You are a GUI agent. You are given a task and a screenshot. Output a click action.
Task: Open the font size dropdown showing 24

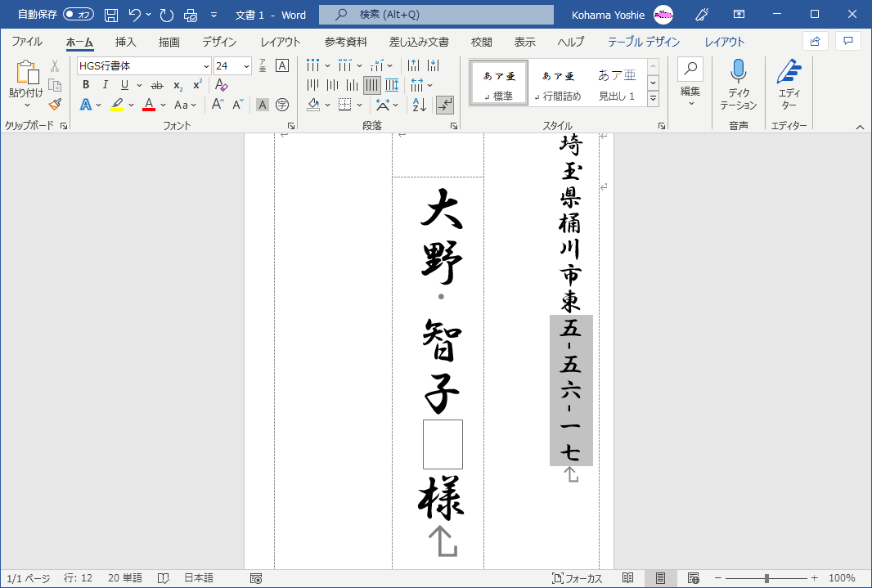point(246,66)
